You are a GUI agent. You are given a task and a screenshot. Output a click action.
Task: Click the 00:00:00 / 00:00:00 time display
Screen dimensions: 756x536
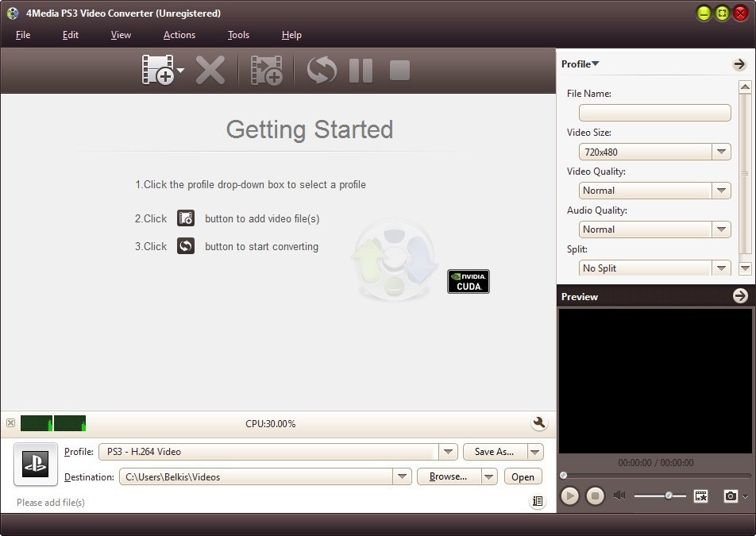(x=656, y=463)
